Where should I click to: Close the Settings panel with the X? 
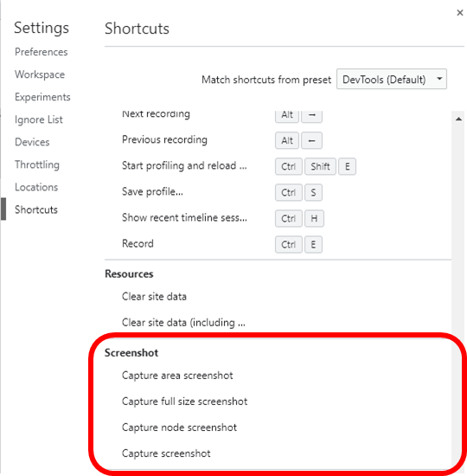(x=460, y=13)
